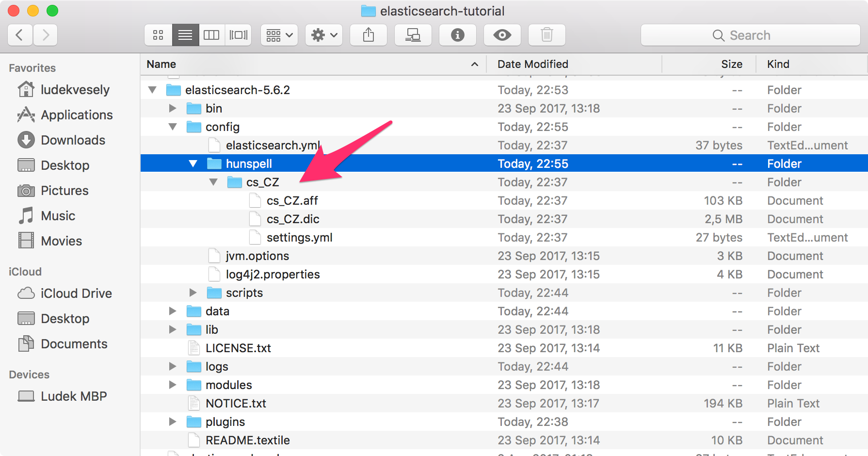This screenshot has width=868, height=456.
Task: Expand the bin folder
Action: pyautogui.click(x=173, y=108)
